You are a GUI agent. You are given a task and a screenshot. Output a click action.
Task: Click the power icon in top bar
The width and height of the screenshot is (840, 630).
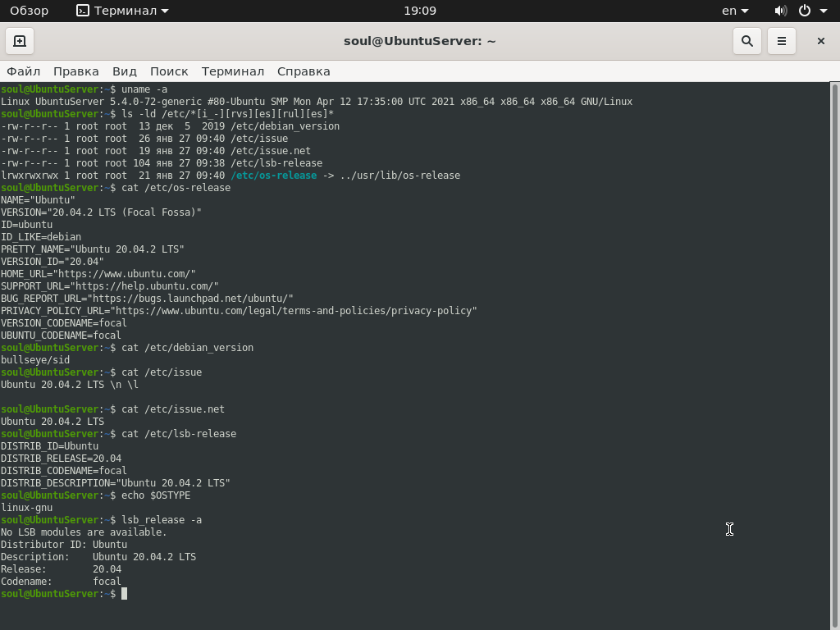point(805,11)
